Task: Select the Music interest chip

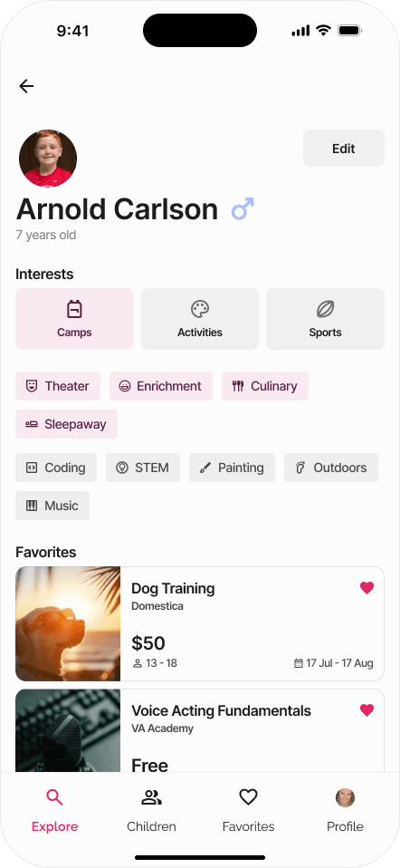Action: pos(52,506)
